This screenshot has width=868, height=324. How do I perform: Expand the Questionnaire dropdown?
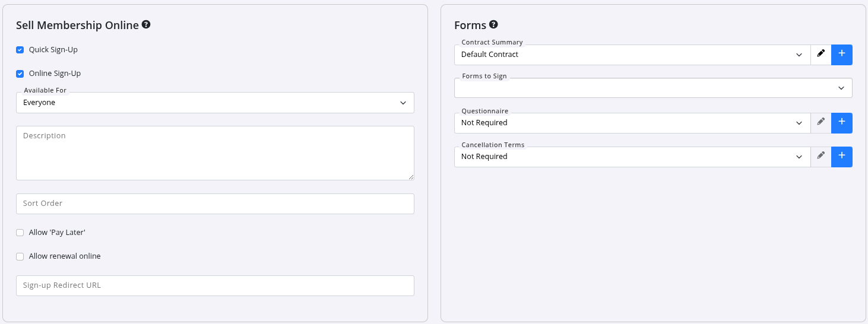pyautogui.click(x=632, y=123)
